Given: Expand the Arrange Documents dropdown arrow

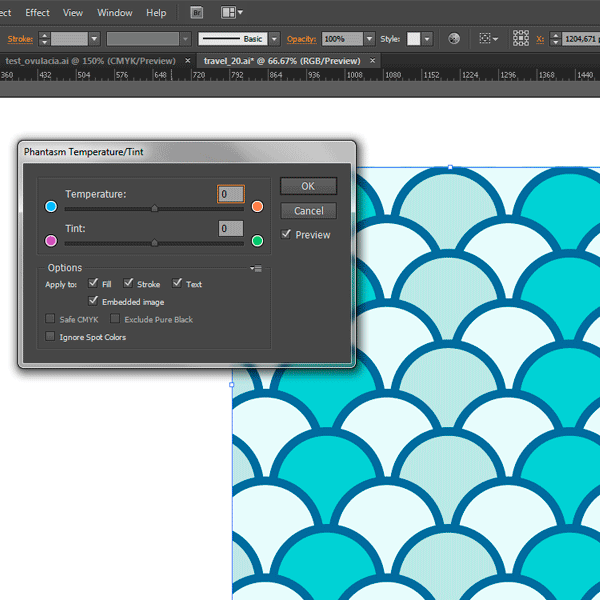Looking at the screenshot, I should point(240,12).
